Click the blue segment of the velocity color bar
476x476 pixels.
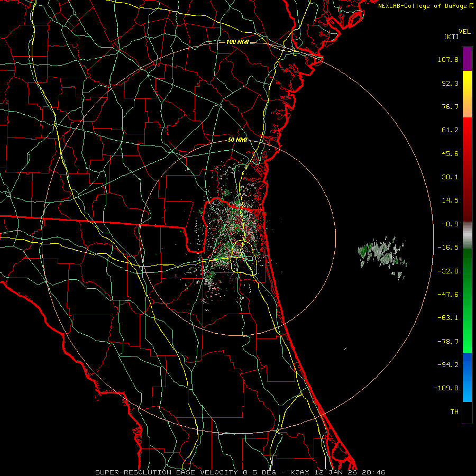click(x=467, y=377)
